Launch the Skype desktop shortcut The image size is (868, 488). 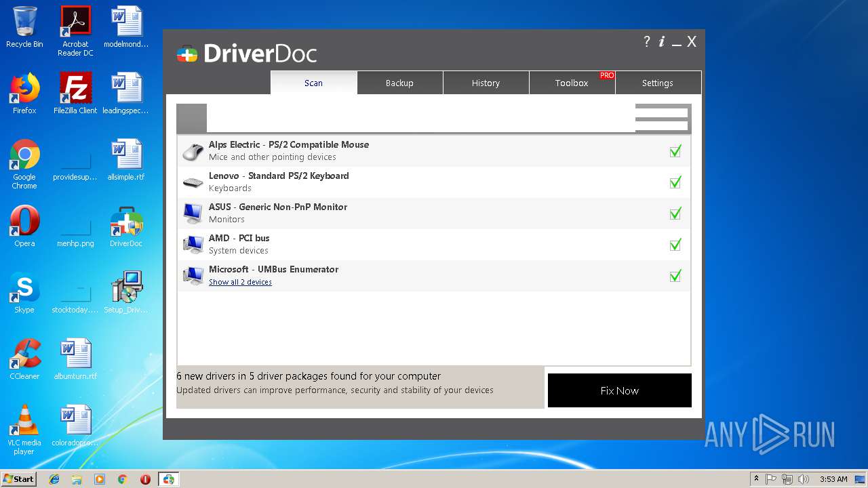point(24,293)
